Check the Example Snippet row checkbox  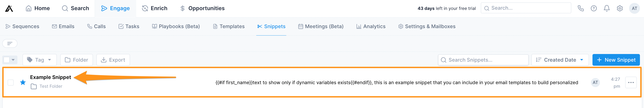coord(10,82)
